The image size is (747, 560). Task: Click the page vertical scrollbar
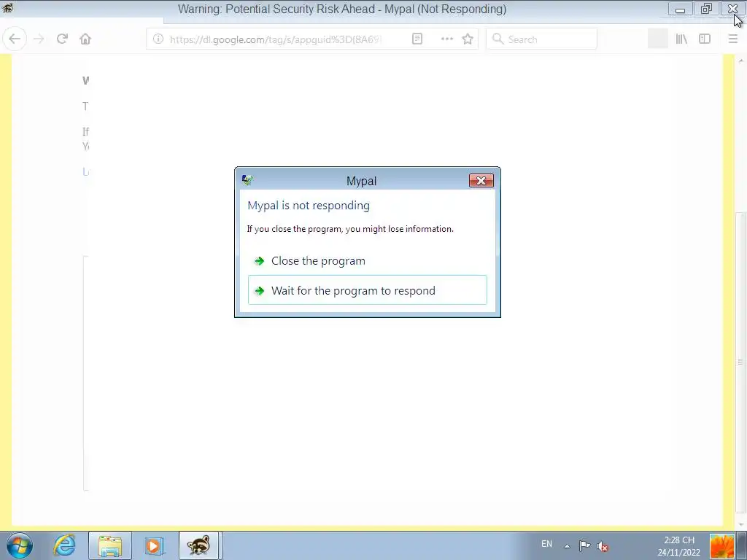740,363
